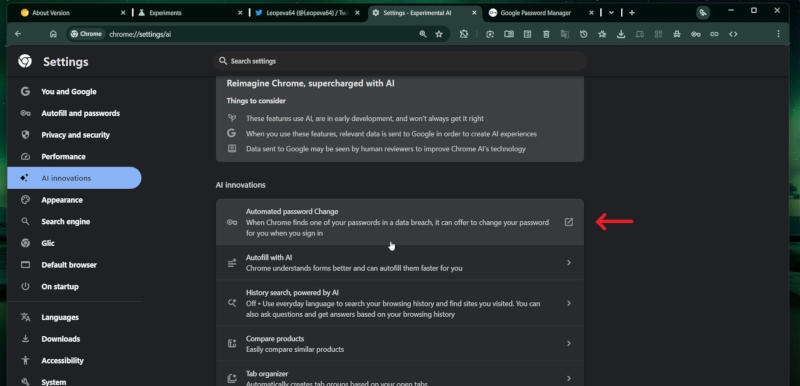Switch to the Experiments tab

tap(190, 13)
